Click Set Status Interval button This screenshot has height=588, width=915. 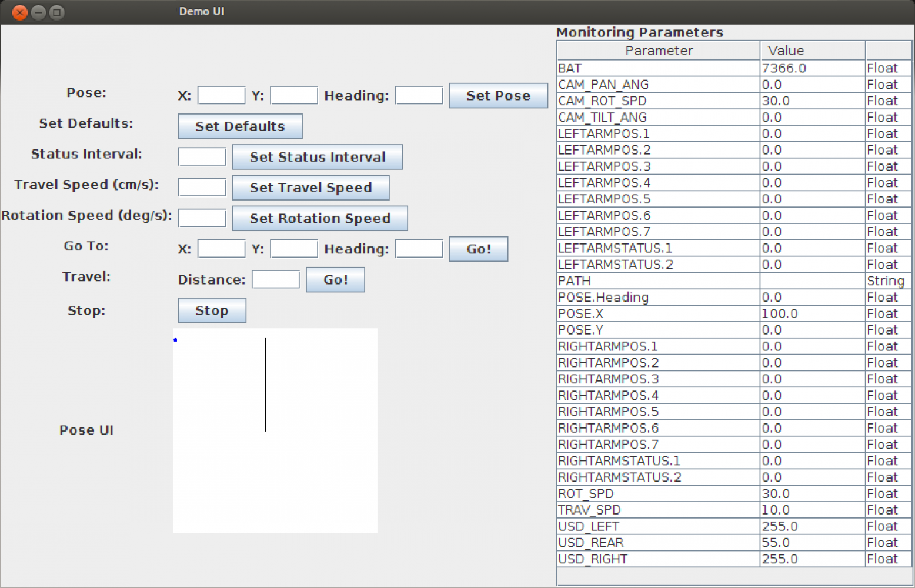tap(317, 157)
